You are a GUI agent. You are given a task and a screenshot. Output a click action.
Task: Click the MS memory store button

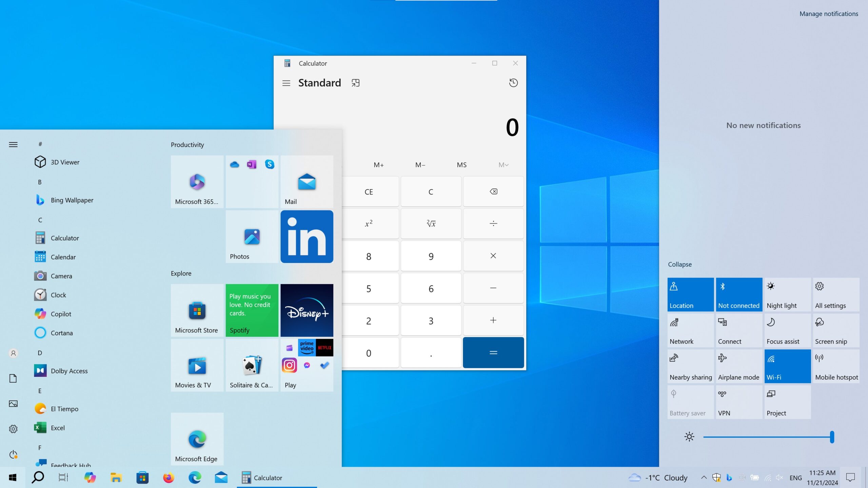pyautogui.click(x=462, y=165)
